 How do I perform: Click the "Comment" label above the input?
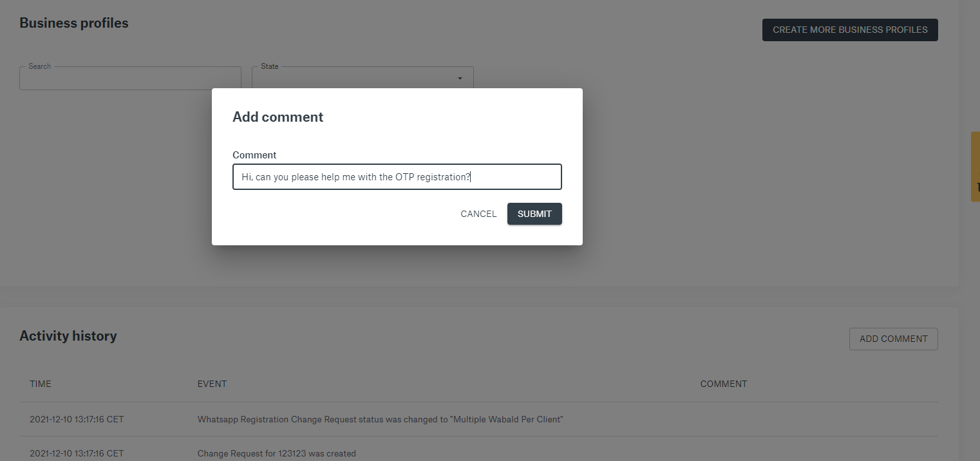coord(254,155)
